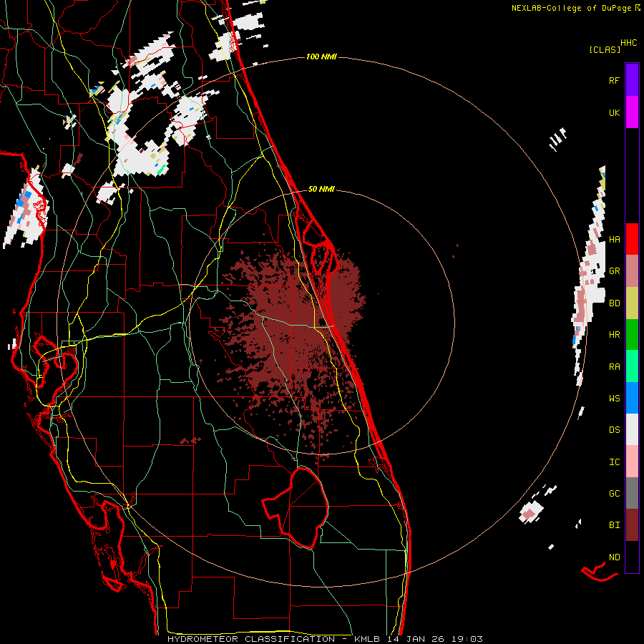Click the DS legend label
Viewport: 644px width, 644px height.
click(x=614, y=430)
